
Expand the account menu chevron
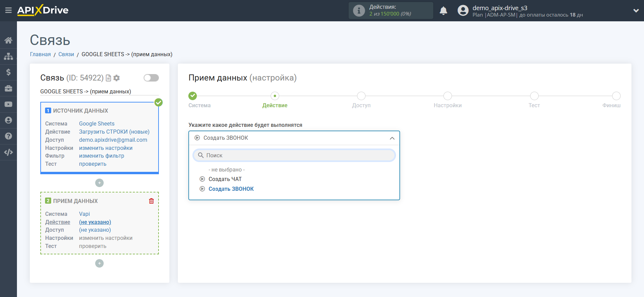636,11
